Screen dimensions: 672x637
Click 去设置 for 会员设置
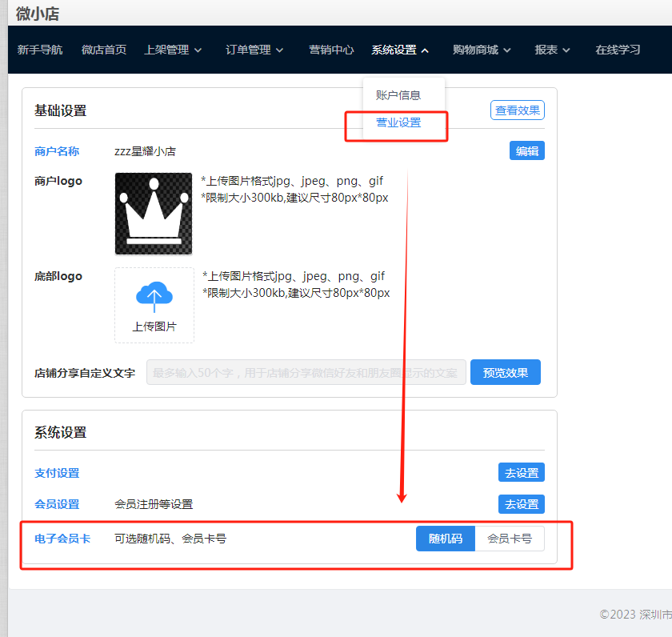click(x=521, y=504)
